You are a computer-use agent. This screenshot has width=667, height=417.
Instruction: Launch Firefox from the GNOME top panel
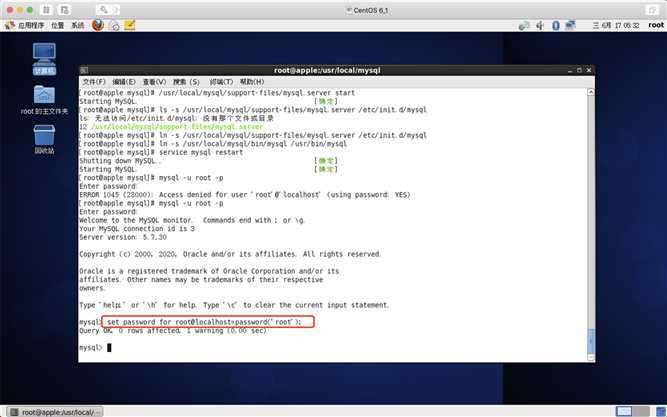click(x=98, y=25)
